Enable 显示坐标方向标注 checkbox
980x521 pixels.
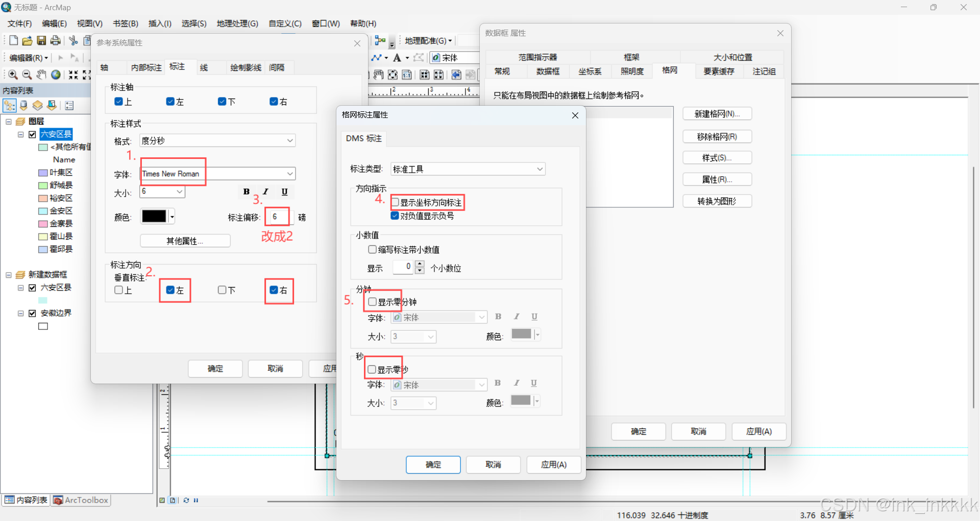point(395,202)
